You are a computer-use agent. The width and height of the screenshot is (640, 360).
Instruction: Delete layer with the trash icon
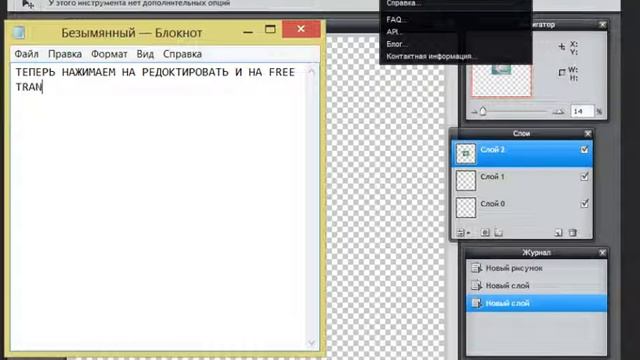[x=573, y=233]
